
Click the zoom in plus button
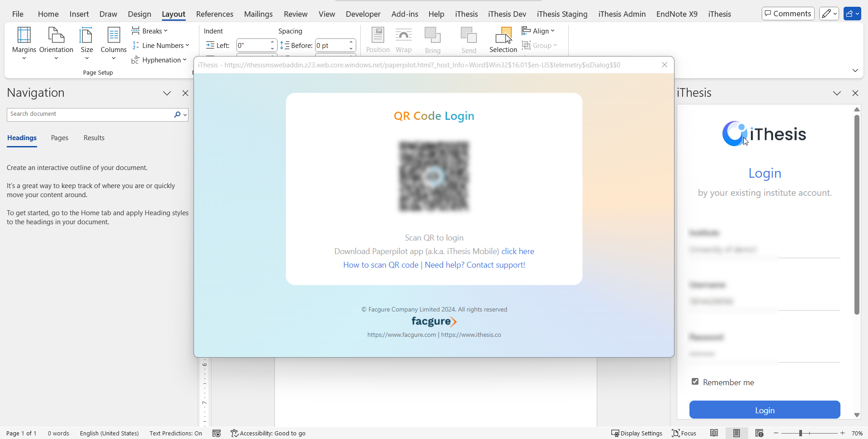843,433
